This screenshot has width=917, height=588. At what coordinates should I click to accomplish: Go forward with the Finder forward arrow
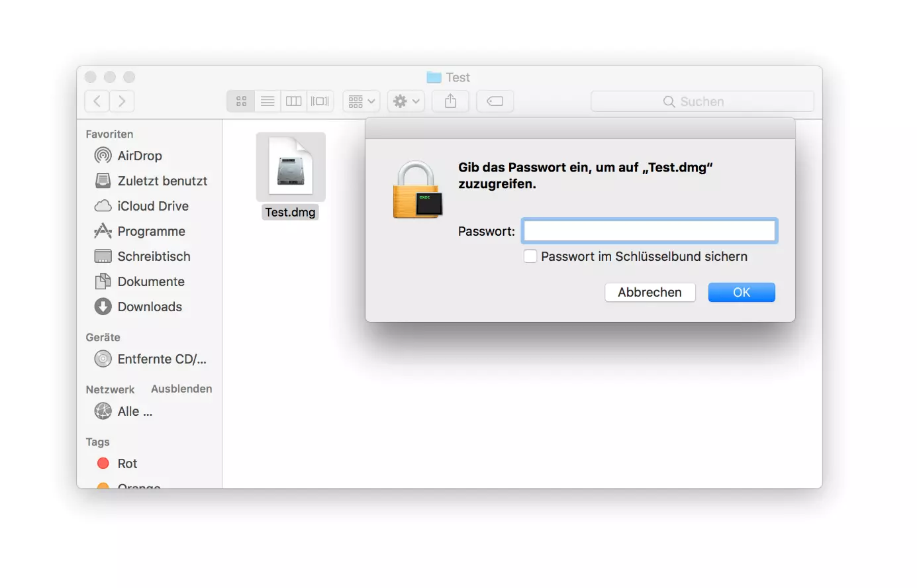click(x=122, y=101)
